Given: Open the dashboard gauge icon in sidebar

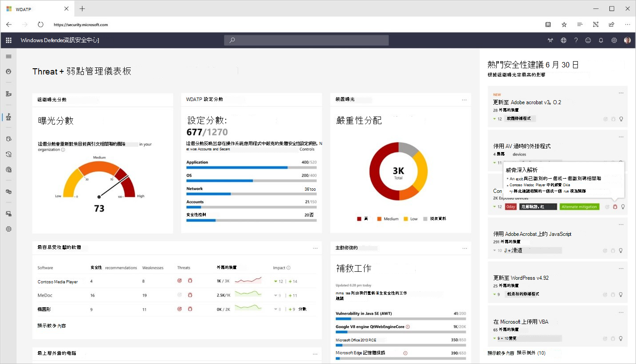Looking at the screenshot, I should click(8, 71).
